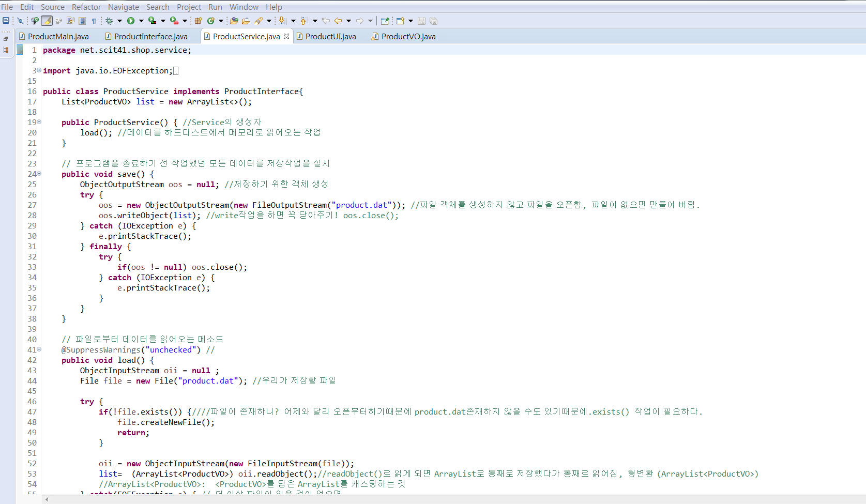Viewport: 866px width, 504px height.
Task: Click the Save All icon
Action: pos(433,21)
